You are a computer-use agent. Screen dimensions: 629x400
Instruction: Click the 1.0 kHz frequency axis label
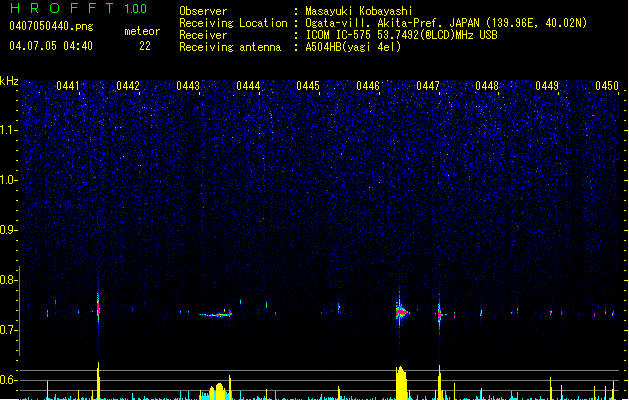point(8,180)
